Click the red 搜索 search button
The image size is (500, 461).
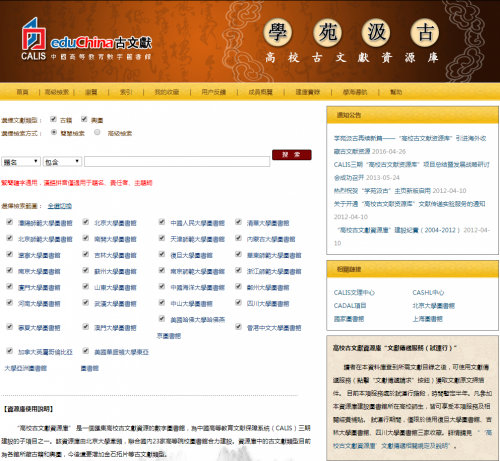292,155
